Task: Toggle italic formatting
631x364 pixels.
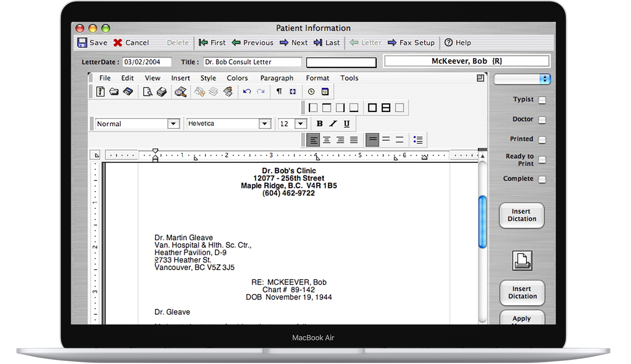Action: pyautogui.click(x=333, y=124)
